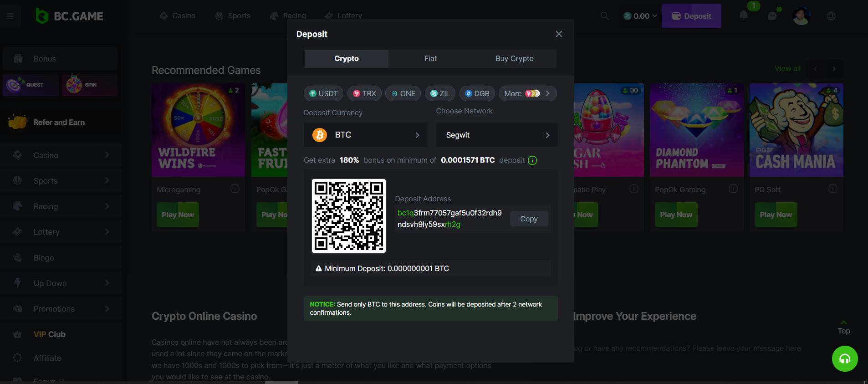The height and width of the screenshot is (384, 868).
Task: Open info icon beside PopOk Gaming Diamond Phantom
Action: [733, 189]
